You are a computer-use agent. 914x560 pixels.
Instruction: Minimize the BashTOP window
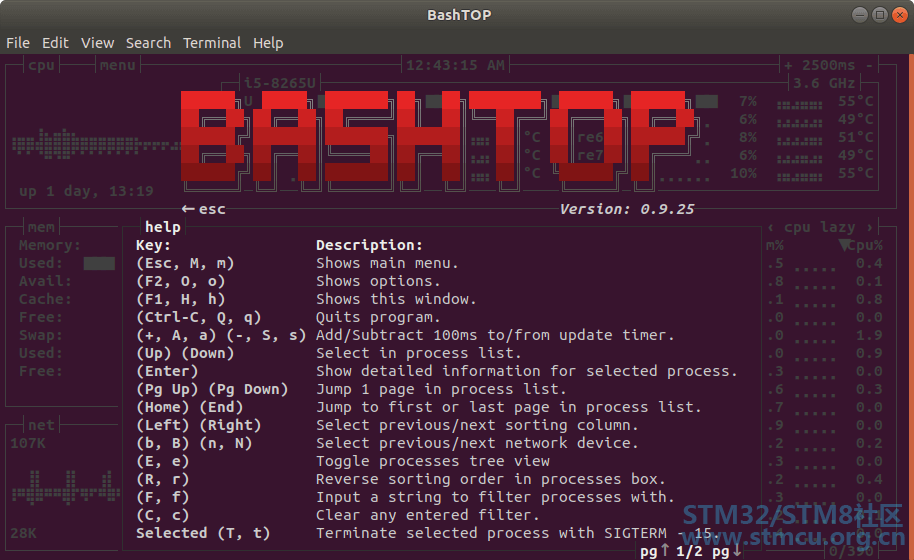click(x=860, y=15)
